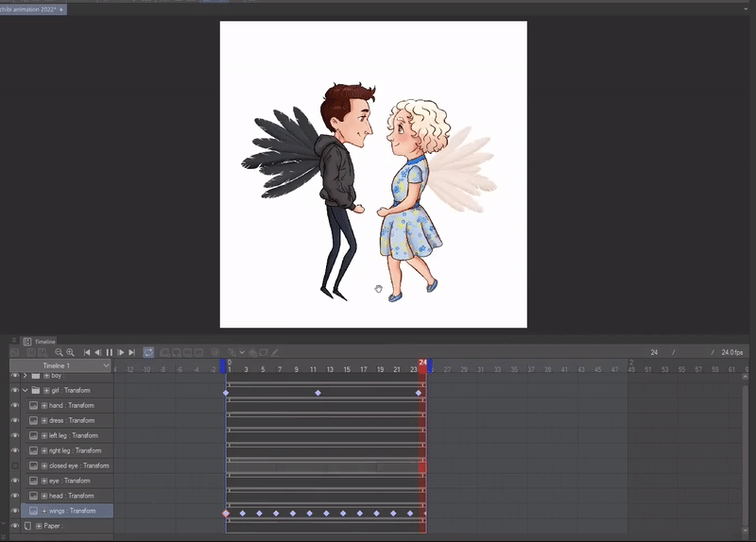Click the girl track's middle keyframe
The width and height of the screenshot is (756, 542).
(x=318, y=393)
